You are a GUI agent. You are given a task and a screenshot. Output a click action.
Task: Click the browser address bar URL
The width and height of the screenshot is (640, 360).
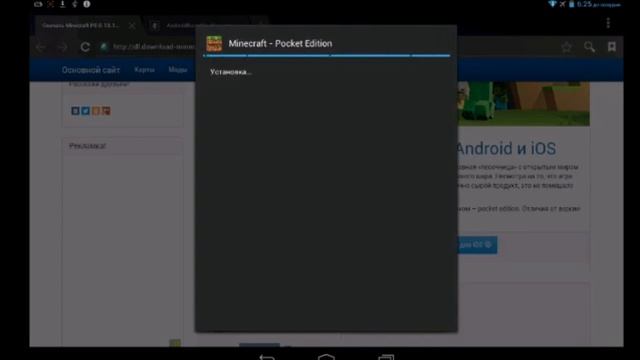(153, 47)
